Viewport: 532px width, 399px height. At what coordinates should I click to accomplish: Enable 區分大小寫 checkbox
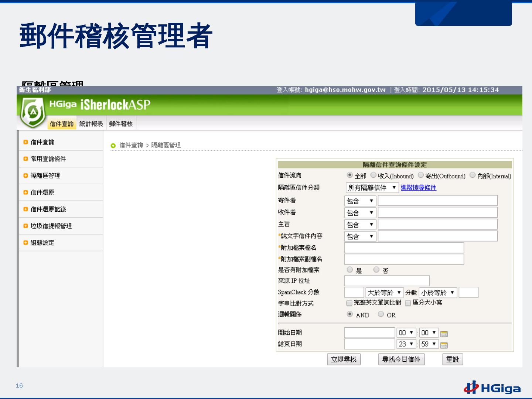(408, 303)
